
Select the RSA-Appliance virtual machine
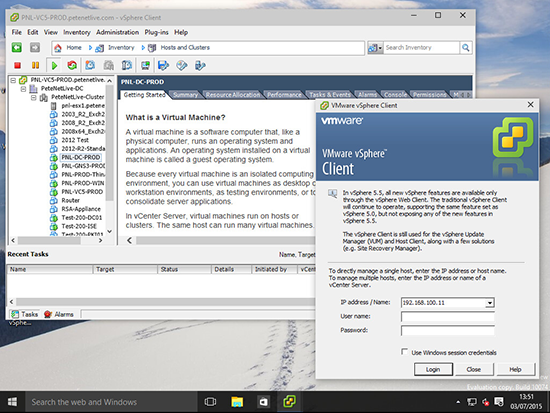coord(81,209)
